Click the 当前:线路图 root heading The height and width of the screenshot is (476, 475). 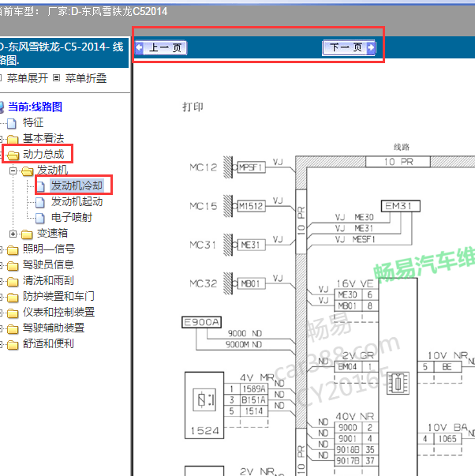point(35,107)
